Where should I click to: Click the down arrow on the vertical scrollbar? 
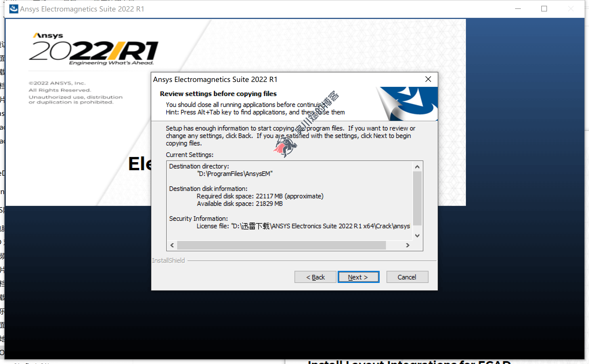point(418,235)
